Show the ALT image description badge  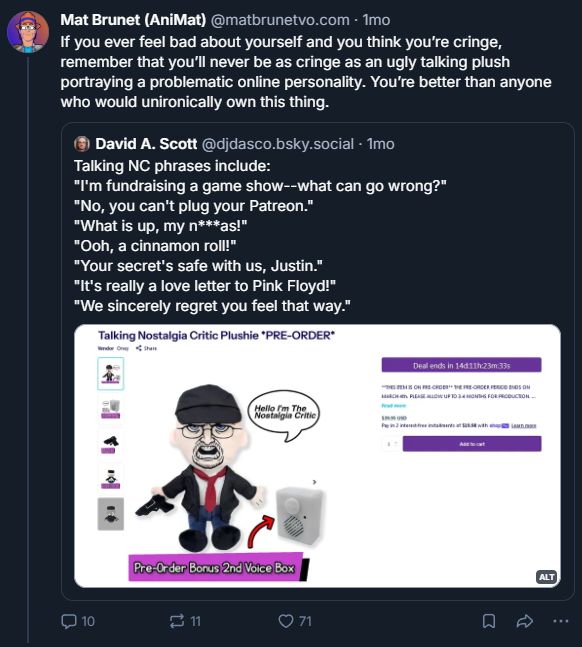point(547,577)
